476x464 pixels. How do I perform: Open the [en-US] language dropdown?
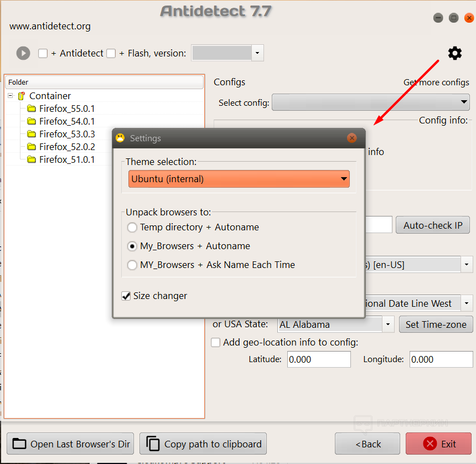[467, 265]
